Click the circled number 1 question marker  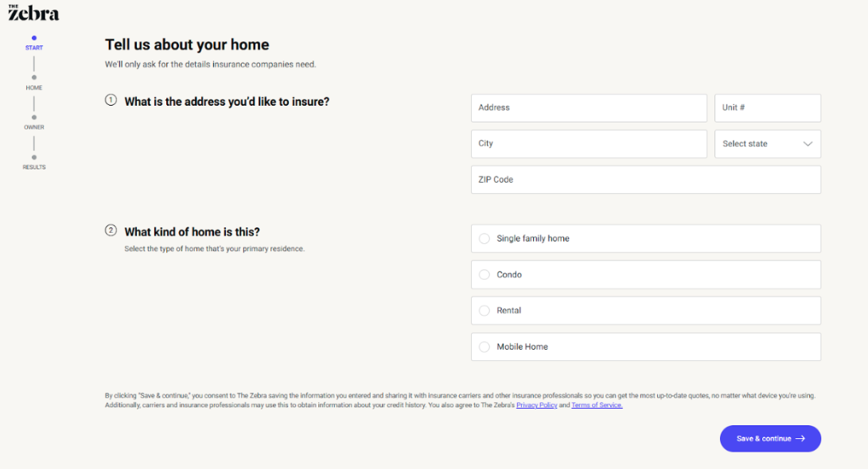click(111, 100)
